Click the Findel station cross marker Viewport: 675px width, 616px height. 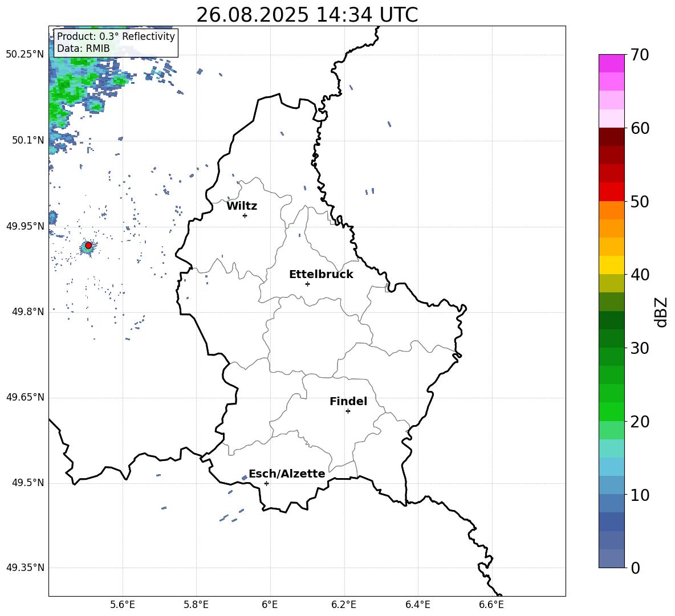tap(348, 411)
